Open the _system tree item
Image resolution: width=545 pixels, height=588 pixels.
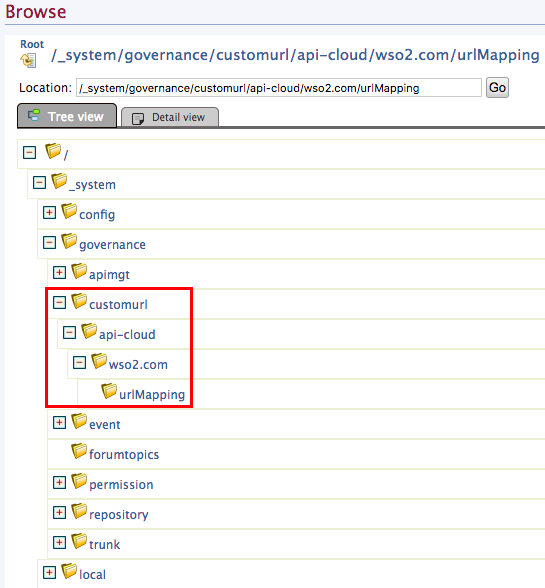(92, 184)
